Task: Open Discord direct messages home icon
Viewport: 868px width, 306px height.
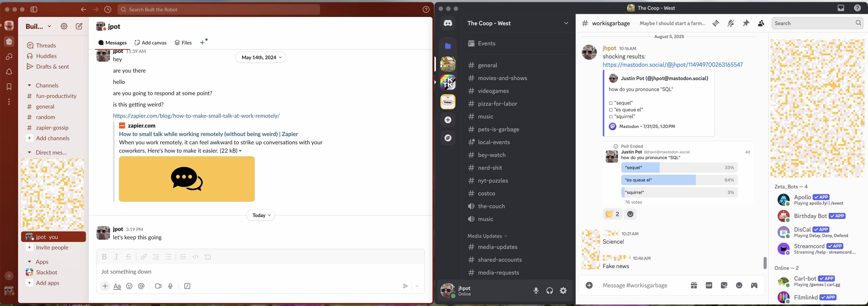Action: pyautogui.click(x=448, y=23)
